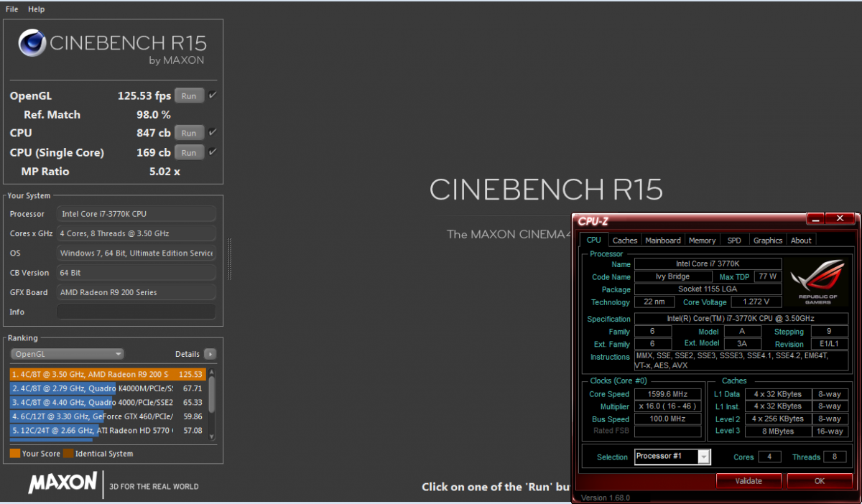Select ranking row 3 at 4.40 GHz
This screenshot has width=862, height=504.
point(108,402)
